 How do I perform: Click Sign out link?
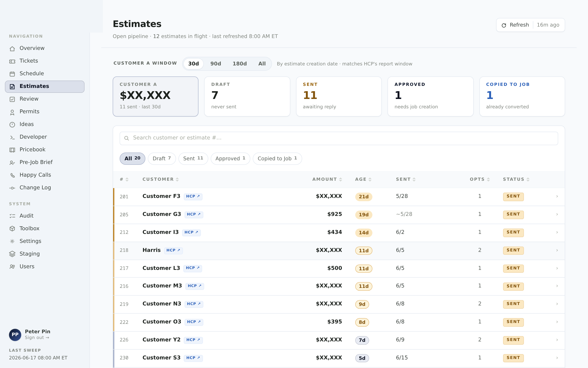[x=37, y=338]
